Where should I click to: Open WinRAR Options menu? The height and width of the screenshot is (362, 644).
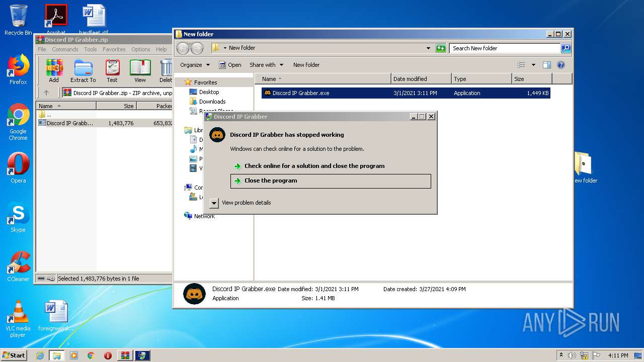coord(141,49)
